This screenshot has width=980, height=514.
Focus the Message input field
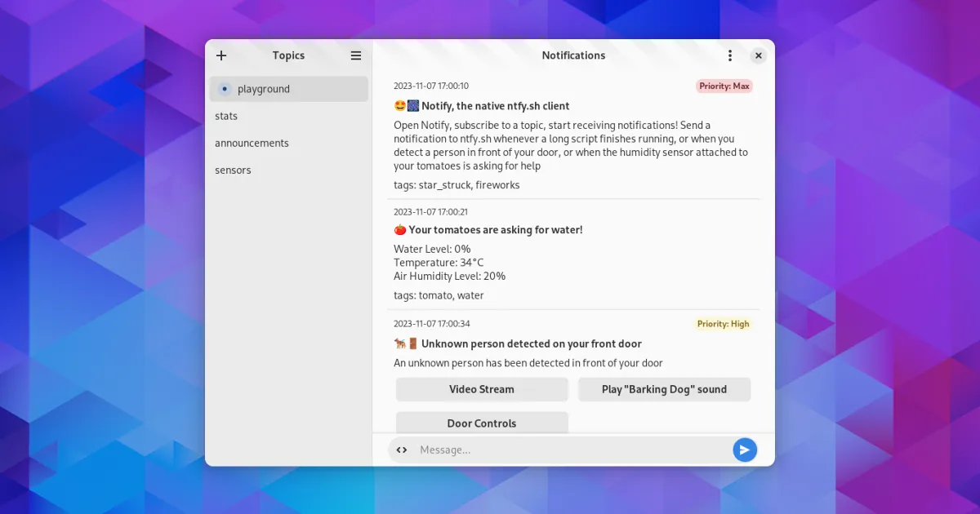pos(572,450)
